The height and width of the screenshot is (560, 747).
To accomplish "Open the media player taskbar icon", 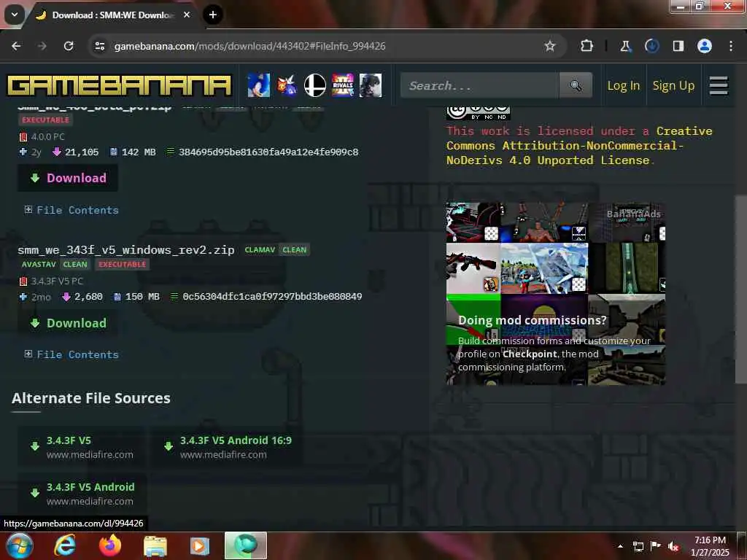I will [x=200, y=546].
